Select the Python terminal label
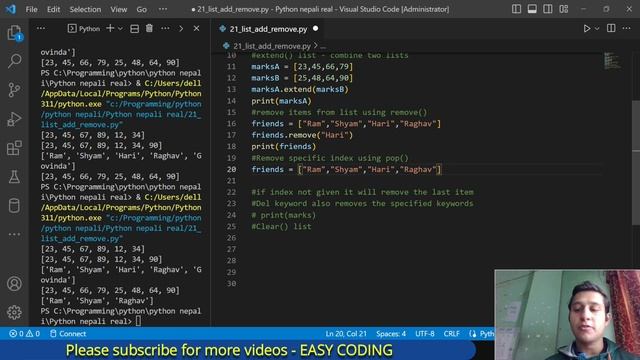This screenshot has width=640, height=360. coord(84,29)
